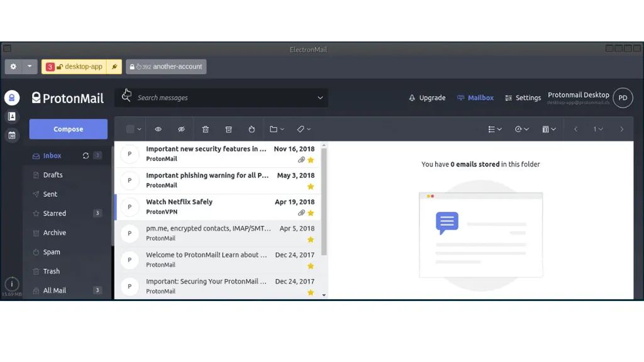Expand advanced search options chevron
644x362 pixels.
click(320, 97)
